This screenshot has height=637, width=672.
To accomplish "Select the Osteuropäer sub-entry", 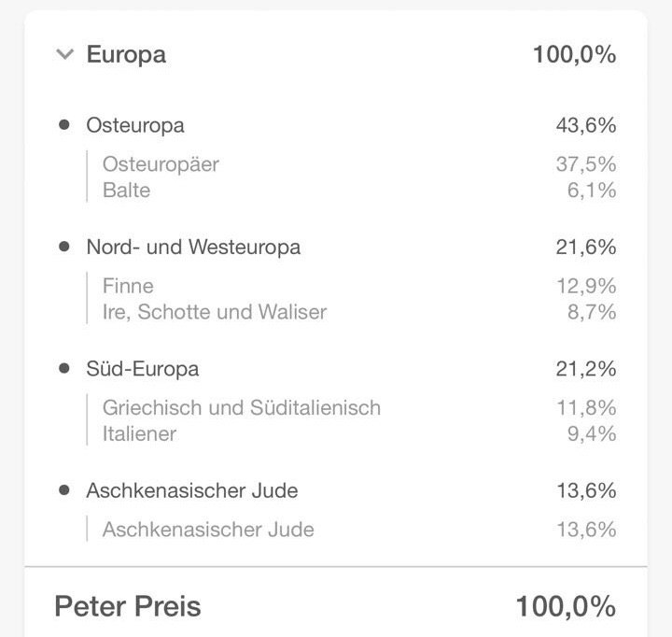I will [161, 164].
